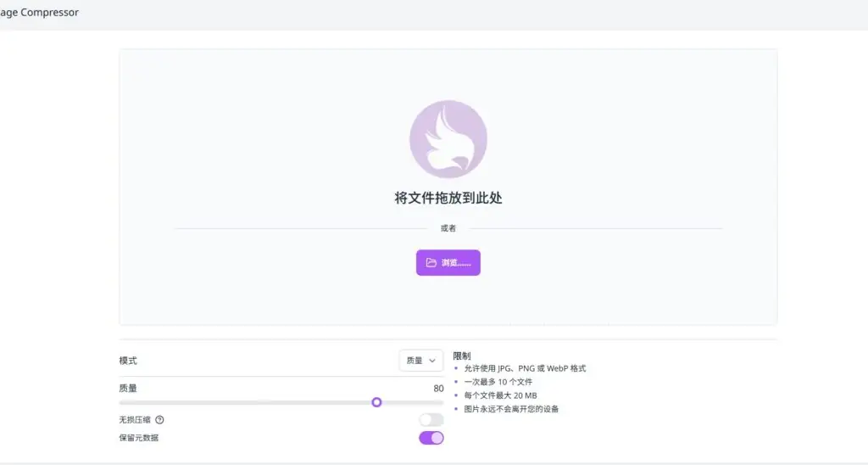Click the quality slider handle
This screenshot has width=868, height=465.
pyautogui.click(x=376, y=402)
